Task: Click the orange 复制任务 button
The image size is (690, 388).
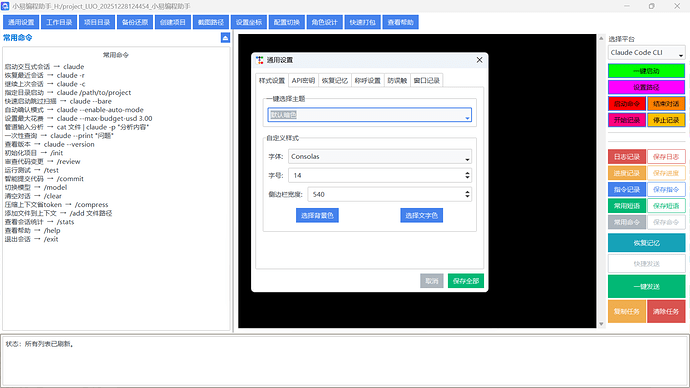Action: (x=627, y=311)
